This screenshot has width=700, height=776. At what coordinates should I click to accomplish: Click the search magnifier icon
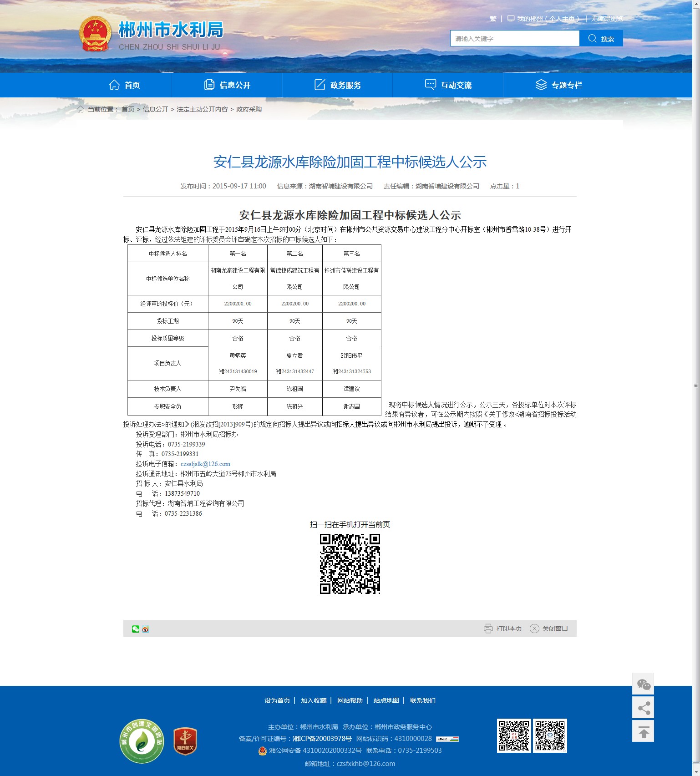tap(592, 39)
